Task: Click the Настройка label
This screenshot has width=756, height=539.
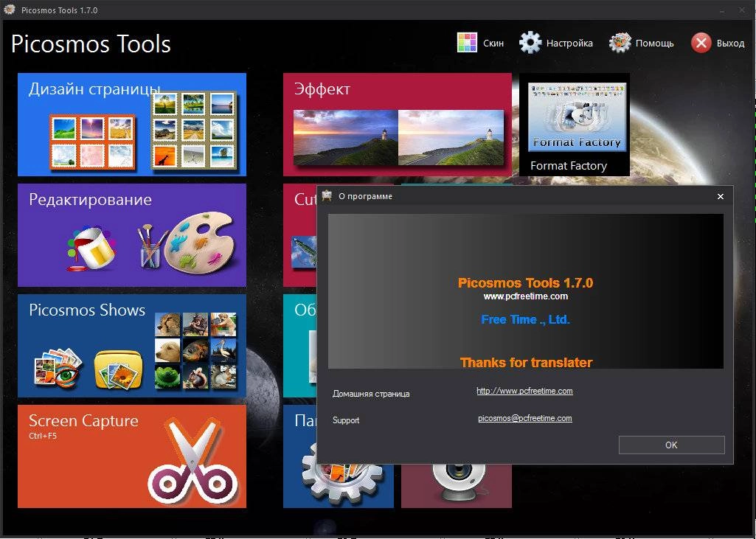Action: click(569, 44)
